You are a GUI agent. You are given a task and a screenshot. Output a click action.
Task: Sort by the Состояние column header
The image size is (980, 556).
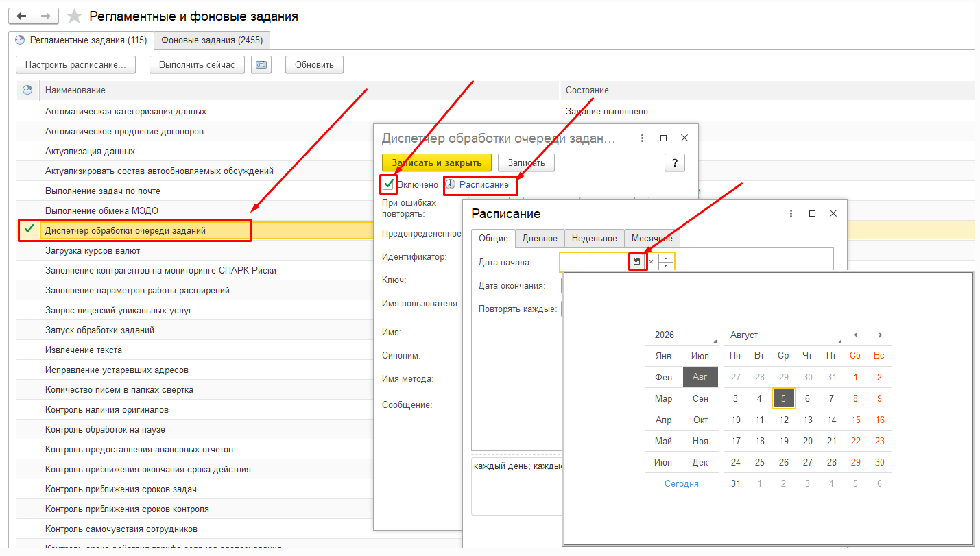(767, 90)
